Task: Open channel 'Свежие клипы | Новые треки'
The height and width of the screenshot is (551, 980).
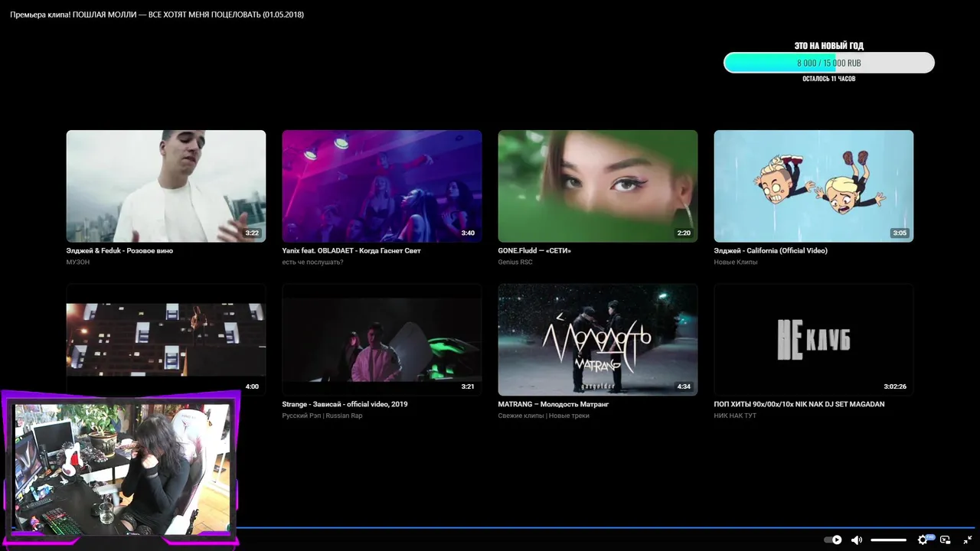Action: coord(544,416)
